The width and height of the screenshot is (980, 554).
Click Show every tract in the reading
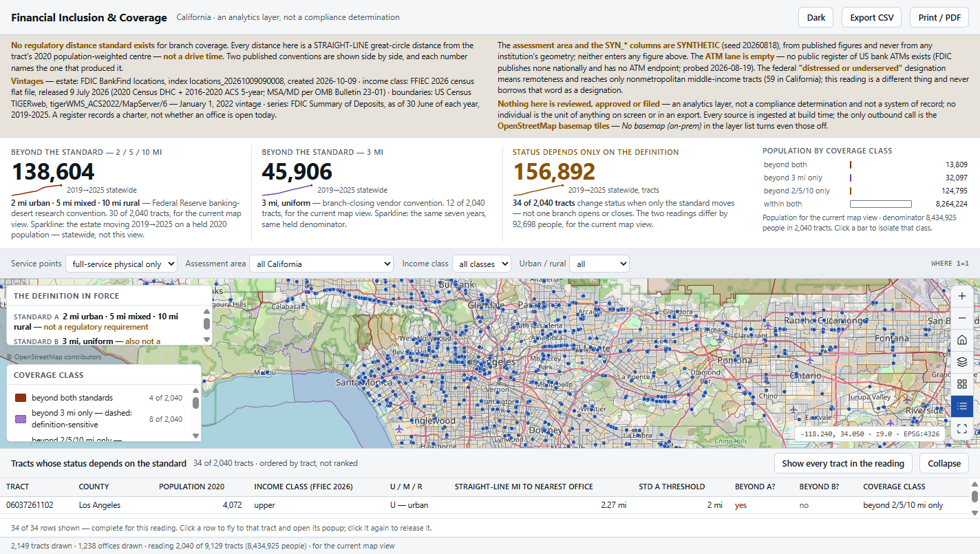click(843, 463)
